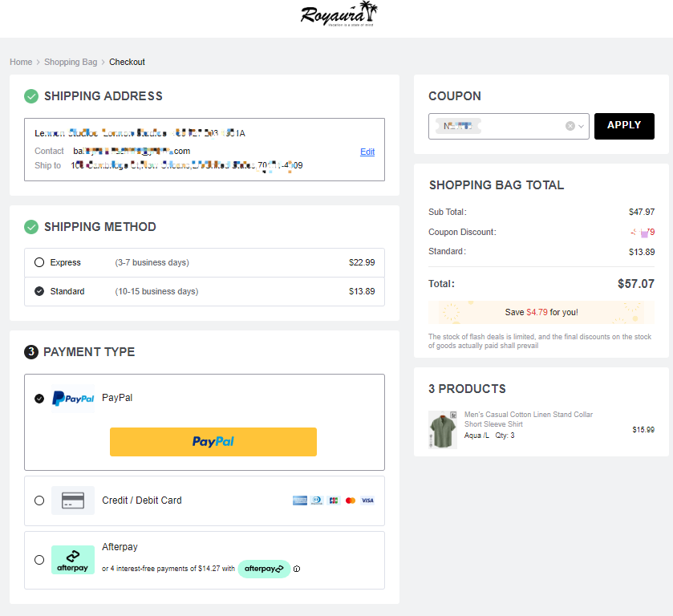The width and height of the screenshot is (673, 616).
Task: Open Shopping Bag breadcrumb link
Action: 71,62
